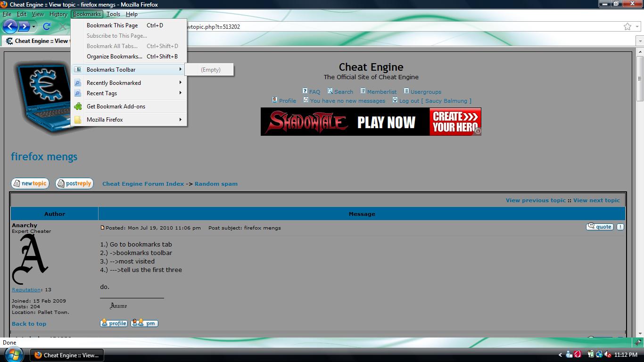Open the Usergroups link
Viewport: 644px width, 362px height.
point(426,92)
